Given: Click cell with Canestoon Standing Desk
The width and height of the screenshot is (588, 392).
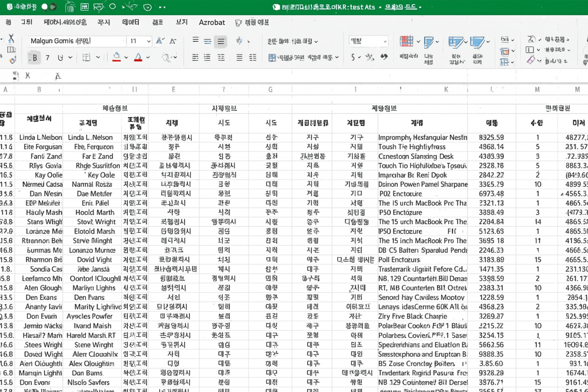Looking at the screenshot, I should [x=416, y=156].
